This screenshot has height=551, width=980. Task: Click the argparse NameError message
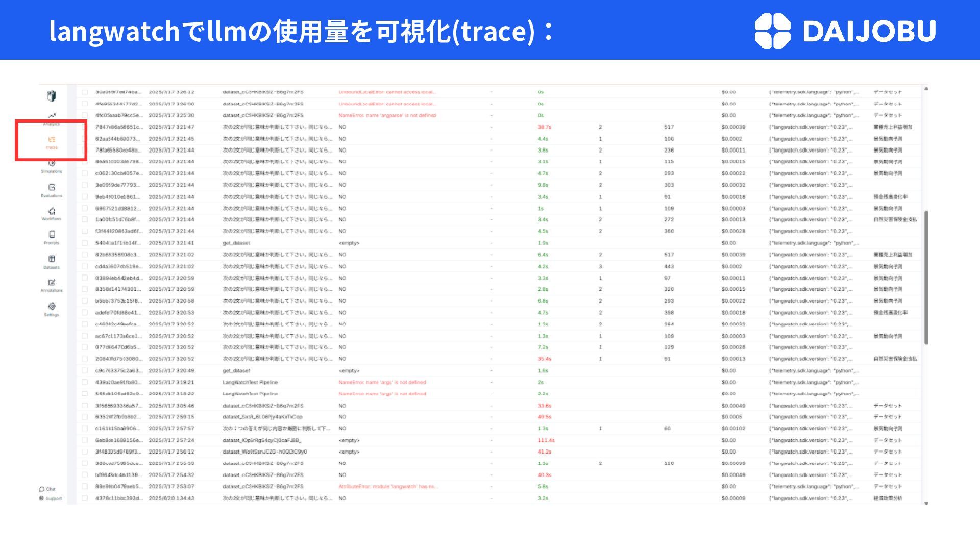(x=387, y=115)
